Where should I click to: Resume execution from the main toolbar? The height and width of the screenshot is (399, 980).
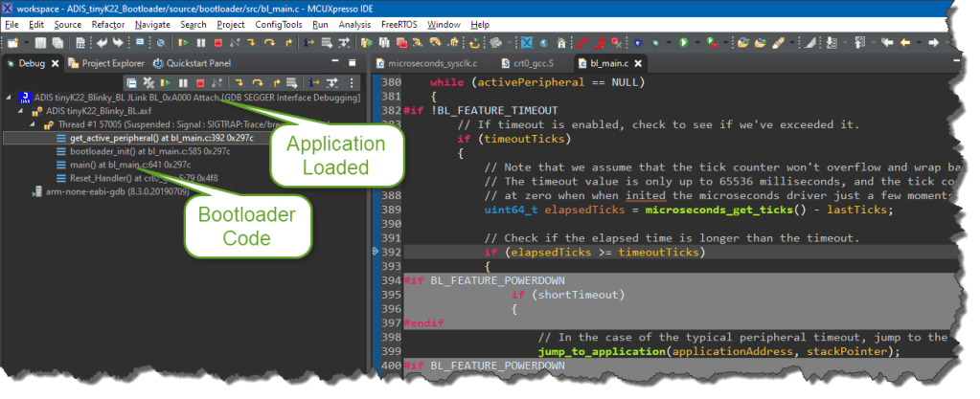[183, 42]
